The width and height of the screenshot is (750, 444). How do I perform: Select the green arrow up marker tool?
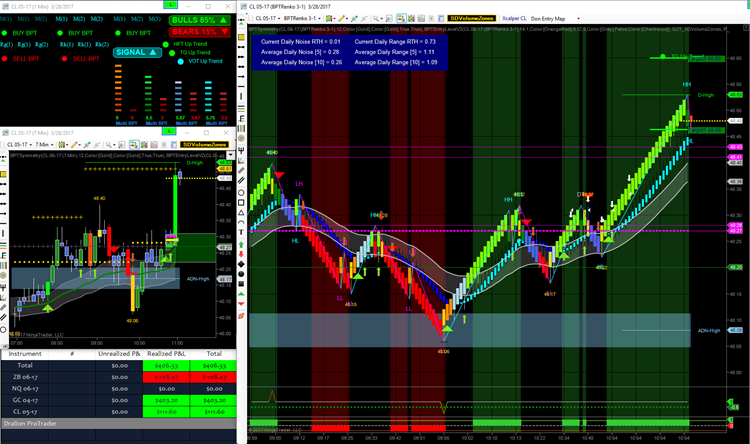[241, 244]
